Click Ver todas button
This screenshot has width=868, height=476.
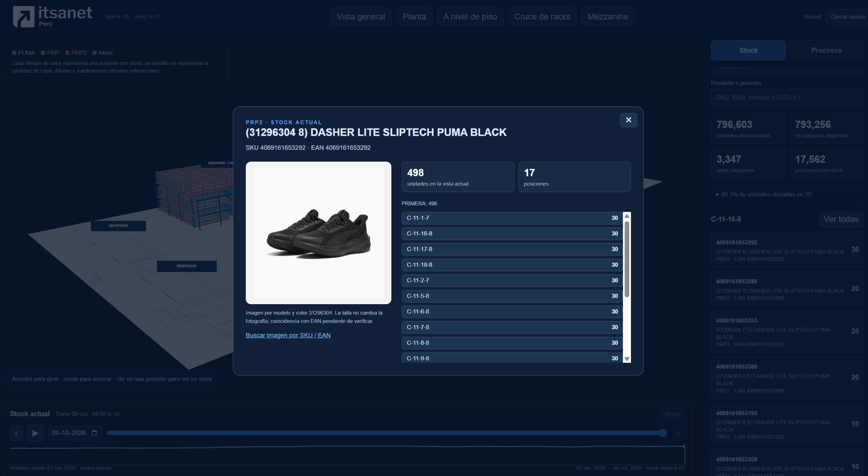tap(841, 219)
